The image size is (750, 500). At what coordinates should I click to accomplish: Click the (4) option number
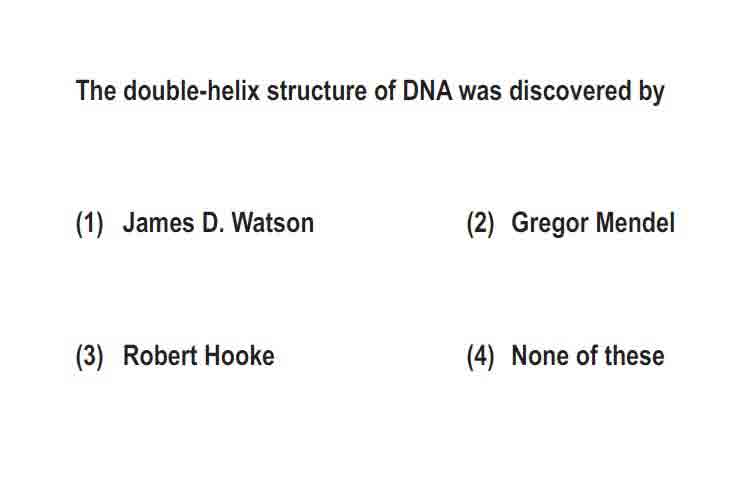pos(480,356)
